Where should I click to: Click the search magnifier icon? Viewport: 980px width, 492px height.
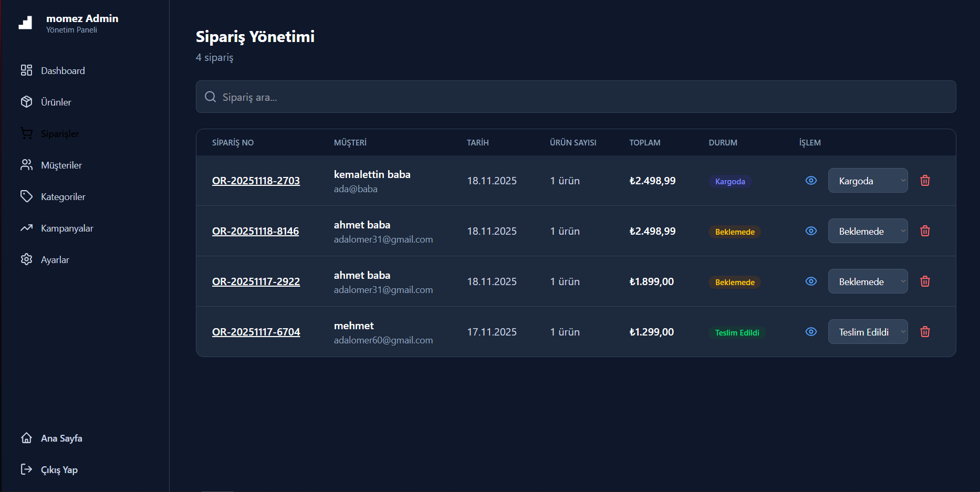211,97
